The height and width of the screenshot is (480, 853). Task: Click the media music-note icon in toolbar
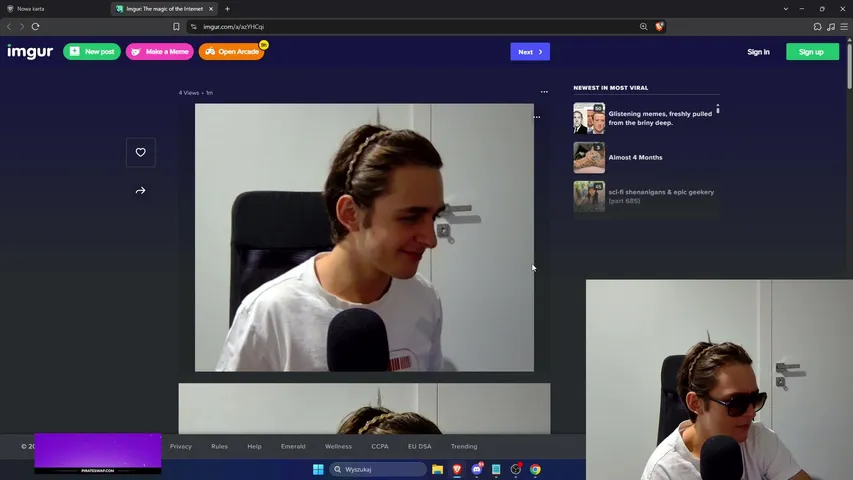click(831, 27)
